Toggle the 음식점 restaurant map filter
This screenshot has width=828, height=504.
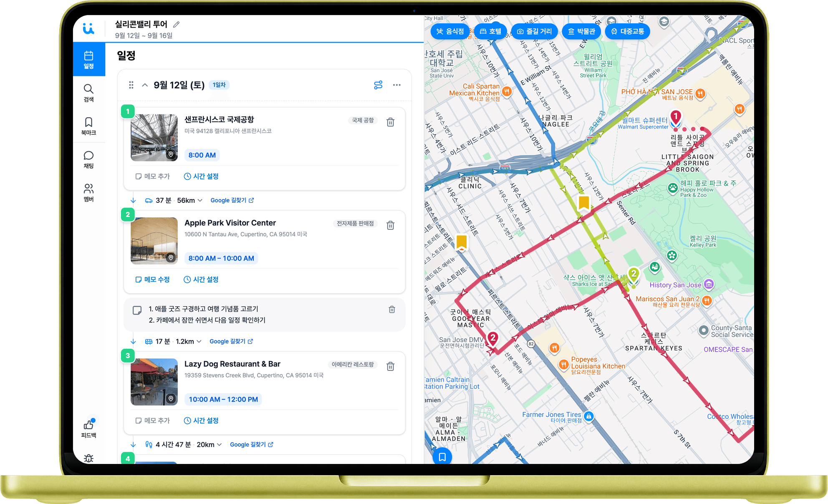coord(450,31)
